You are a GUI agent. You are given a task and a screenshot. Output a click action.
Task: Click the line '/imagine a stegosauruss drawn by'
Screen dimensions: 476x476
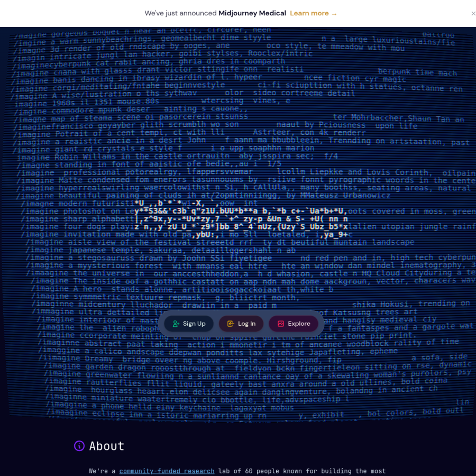[251, 258]
